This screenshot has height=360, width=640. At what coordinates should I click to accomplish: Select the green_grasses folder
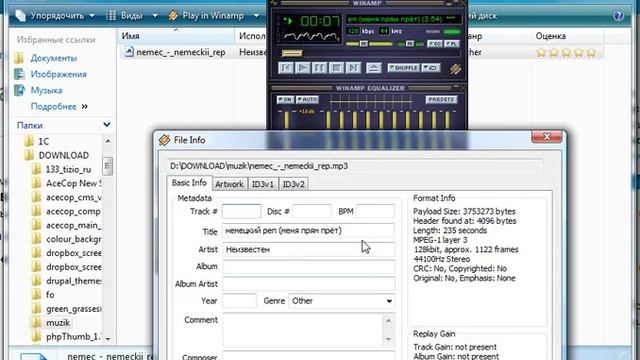[x=73, y=309]
